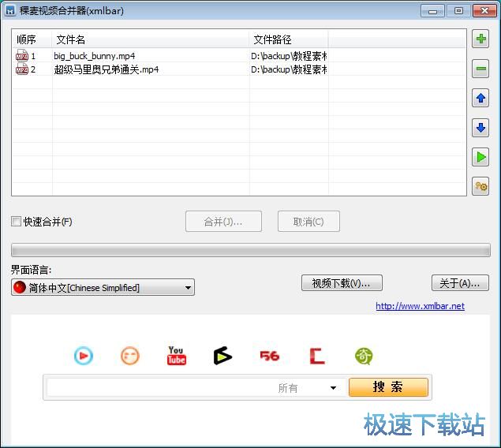Click the 文件名 column header

[150, 39]
